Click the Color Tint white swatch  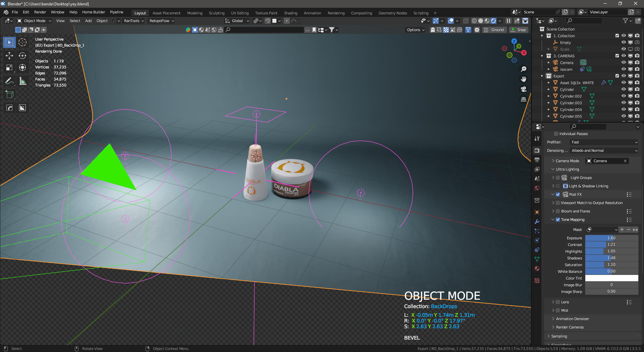(611, 278)
